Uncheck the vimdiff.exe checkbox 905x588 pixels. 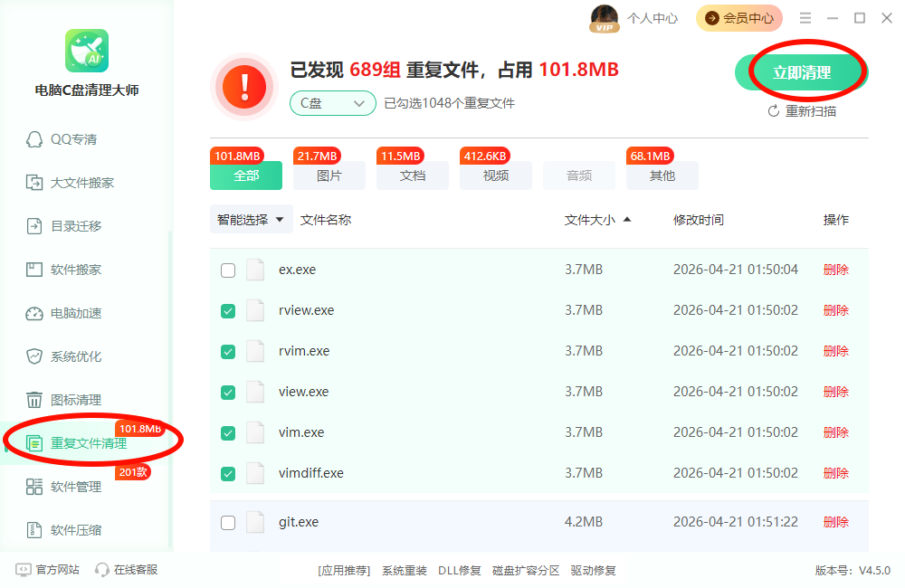tap(228, 474)
